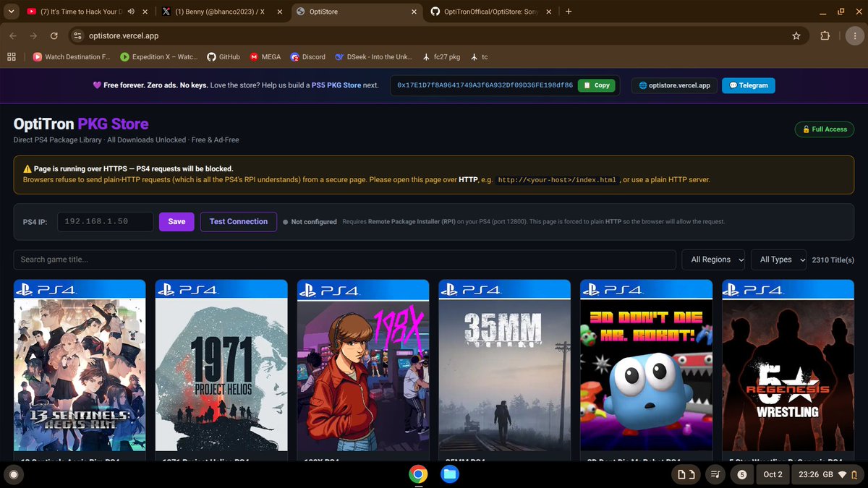Expand the All Types dropdown
This screenshot has width=868, height=488.
pos(779,260)
